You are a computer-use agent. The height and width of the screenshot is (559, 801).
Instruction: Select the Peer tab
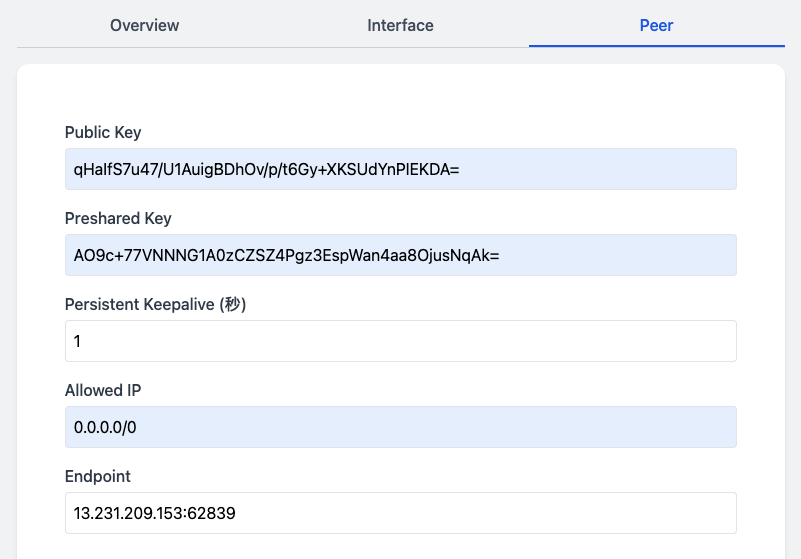tap(656, 25)
